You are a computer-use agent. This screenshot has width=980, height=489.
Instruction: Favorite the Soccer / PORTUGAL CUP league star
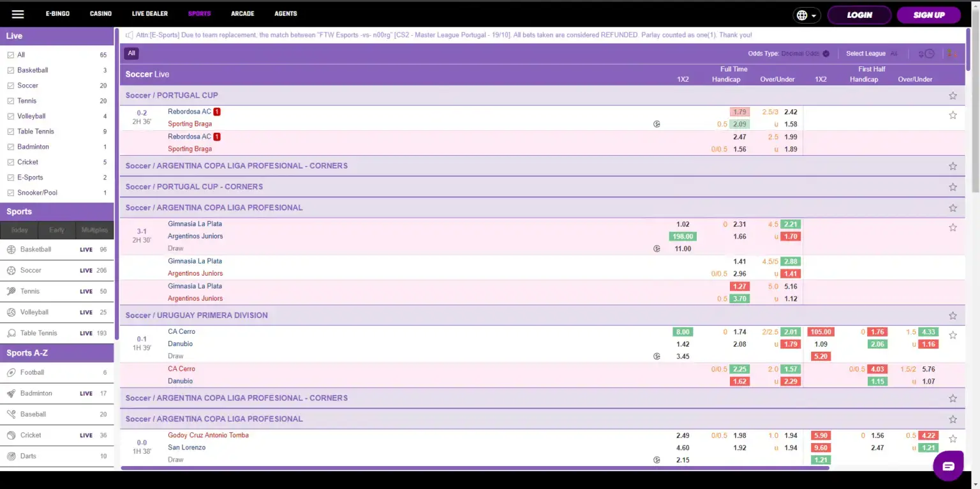coord(953,96)
